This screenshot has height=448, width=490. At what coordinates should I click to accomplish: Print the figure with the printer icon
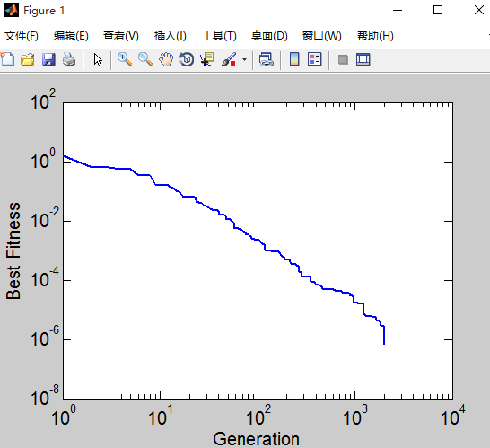pyautogui.click(x=69, y=59)
